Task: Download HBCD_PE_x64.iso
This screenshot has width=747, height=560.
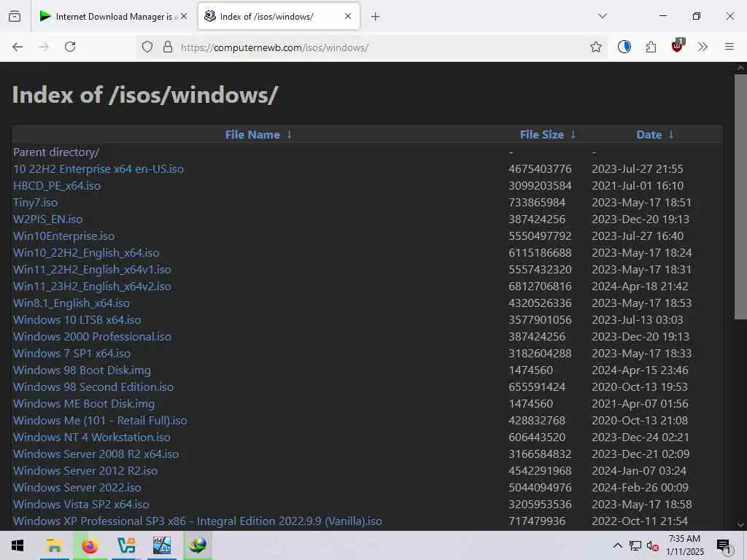Action: 57,186
